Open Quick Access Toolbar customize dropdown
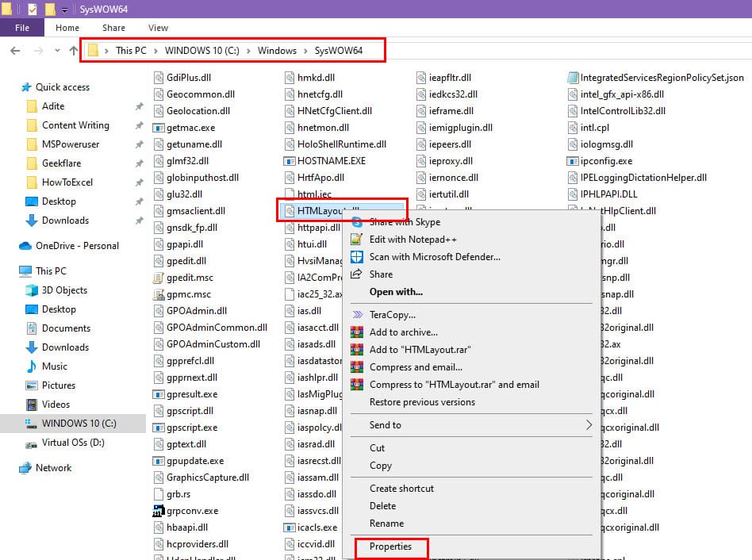Screen dimensions: 752x560 [x=64, y=9]
